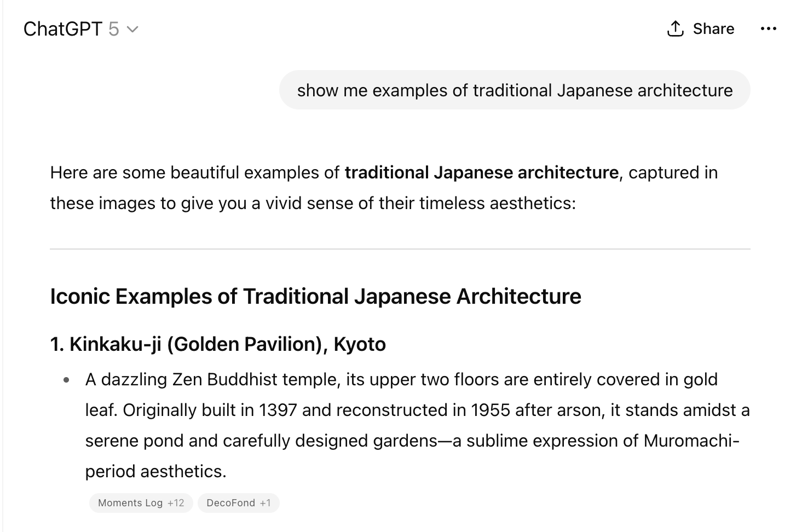Open the Moments Log citation chip

140,502
